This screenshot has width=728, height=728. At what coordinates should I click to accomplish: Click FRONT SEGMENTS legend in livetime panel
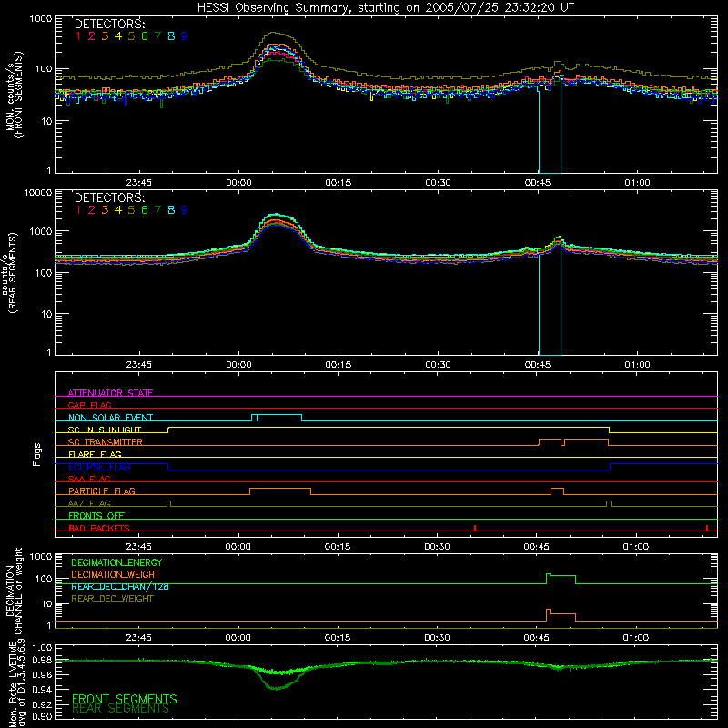(125, 699)
